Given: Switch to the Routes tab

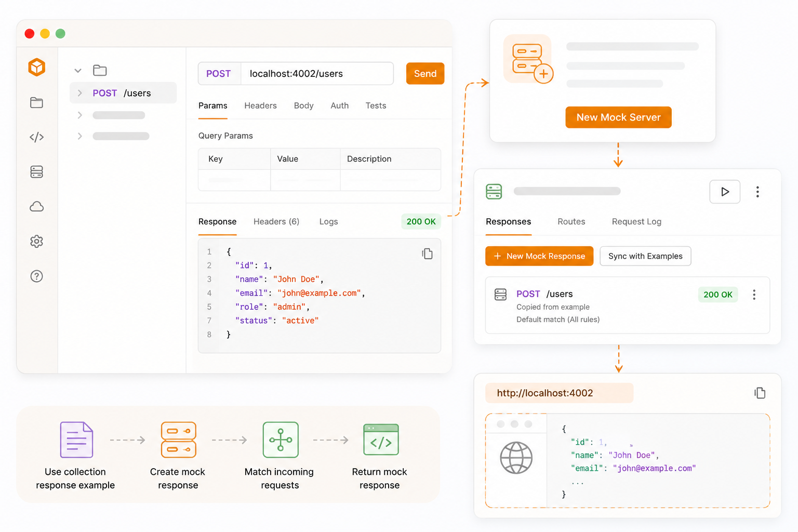Looking at the screenshot, I should click(x=571, y=221).
